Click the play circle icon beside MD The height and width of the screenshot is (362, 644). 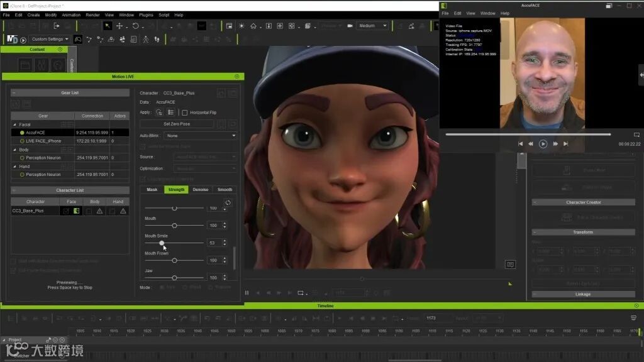23,40
